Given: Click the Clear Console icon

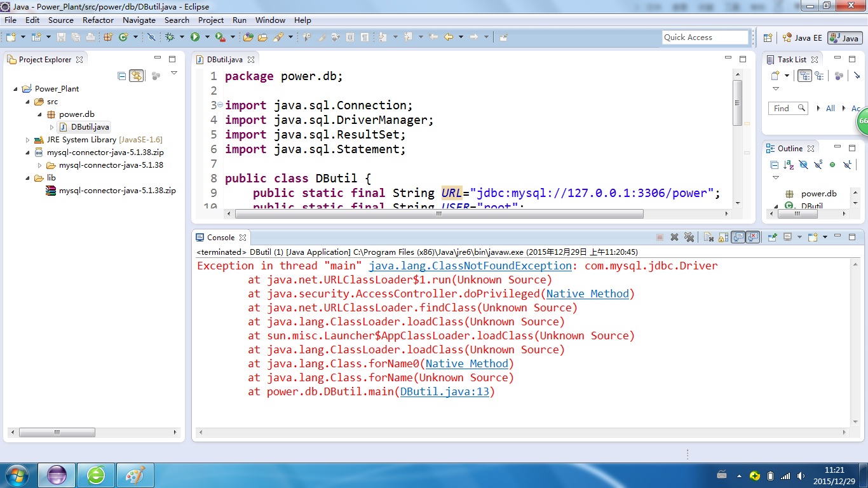Looking at the screenshot, I should [709, 237].
